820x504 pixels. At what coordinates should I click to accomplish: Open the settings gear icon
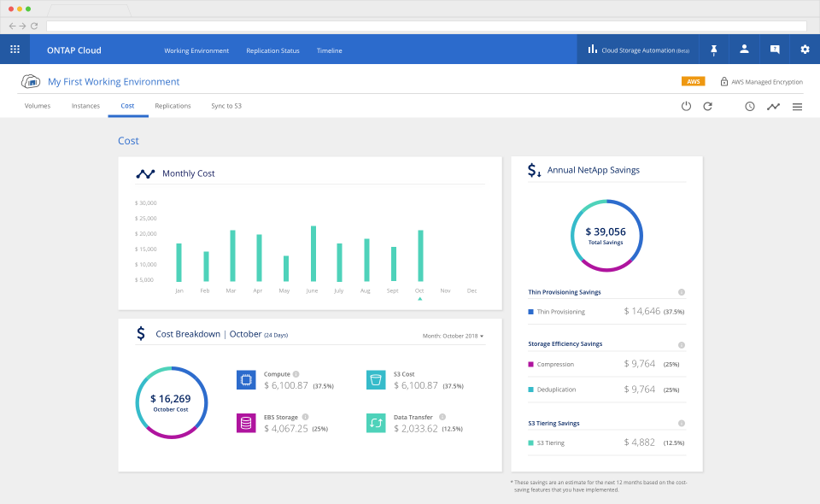(x=805, y=50)
